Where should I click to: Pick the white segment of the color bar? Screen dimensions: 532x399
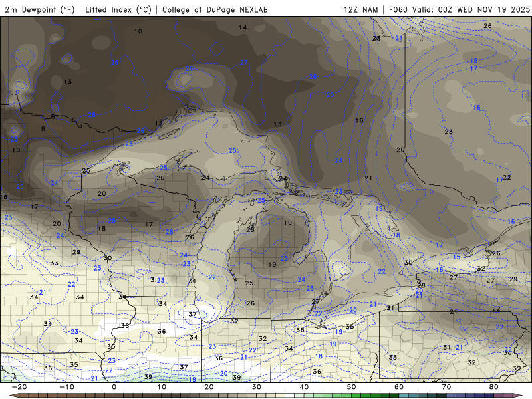[289, 395]
